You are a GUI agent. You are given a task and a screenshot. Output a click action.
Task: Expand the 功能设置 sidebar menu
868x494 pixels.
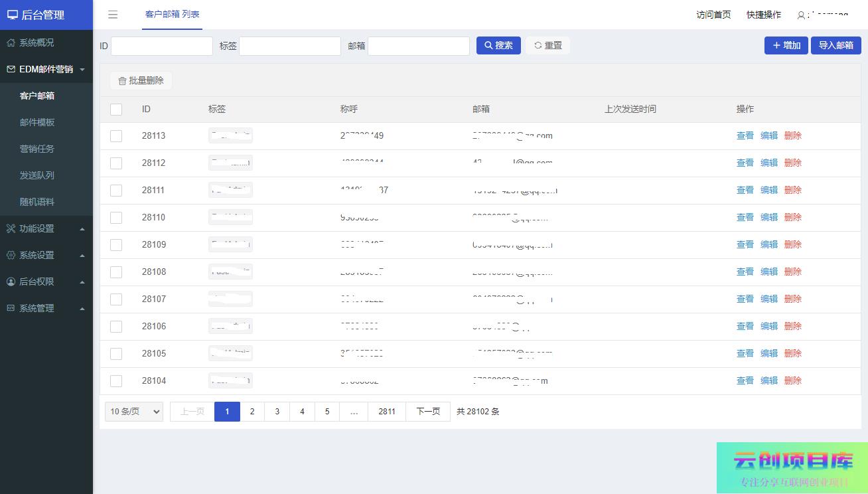[46, 228]
